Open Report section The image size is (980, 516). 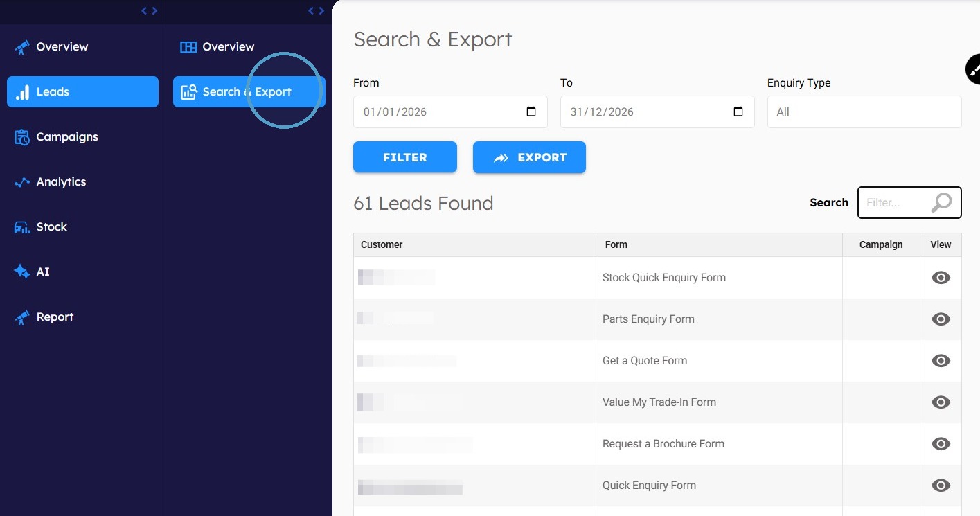point(82,317)
